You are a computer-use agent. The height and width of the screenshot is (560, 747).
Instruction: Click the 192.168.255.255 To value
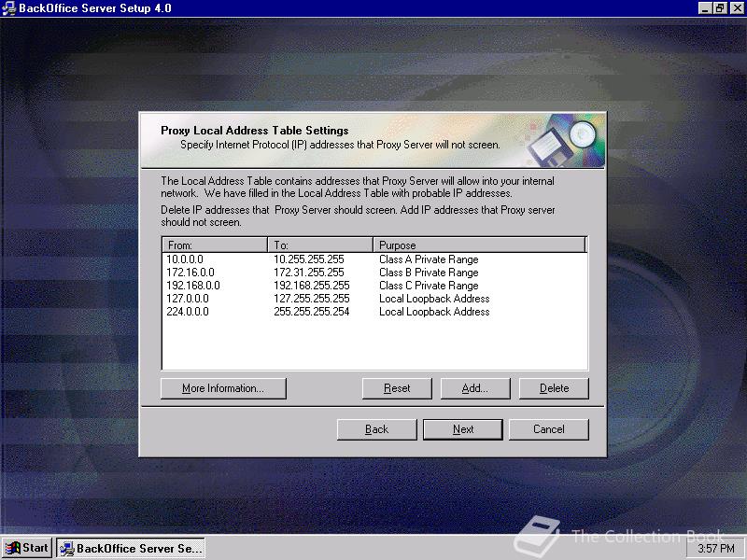tap(312, 286)
